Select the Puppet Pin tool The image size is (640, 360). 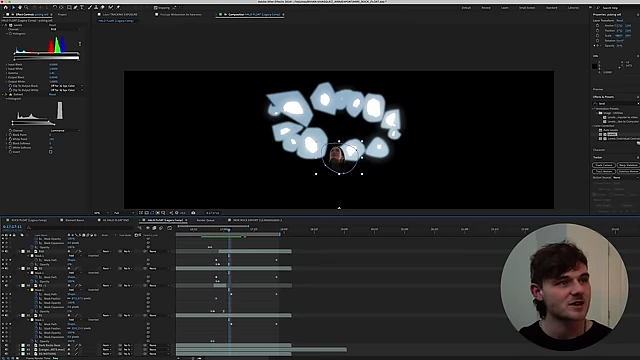click(118, 7)
